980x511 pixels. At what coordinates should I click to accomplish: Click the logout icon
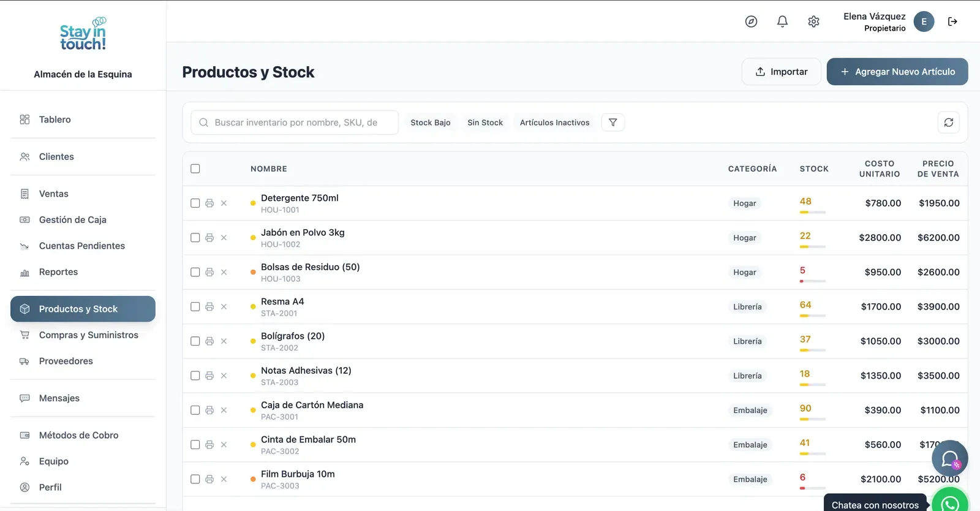click(x=952, y=21)
